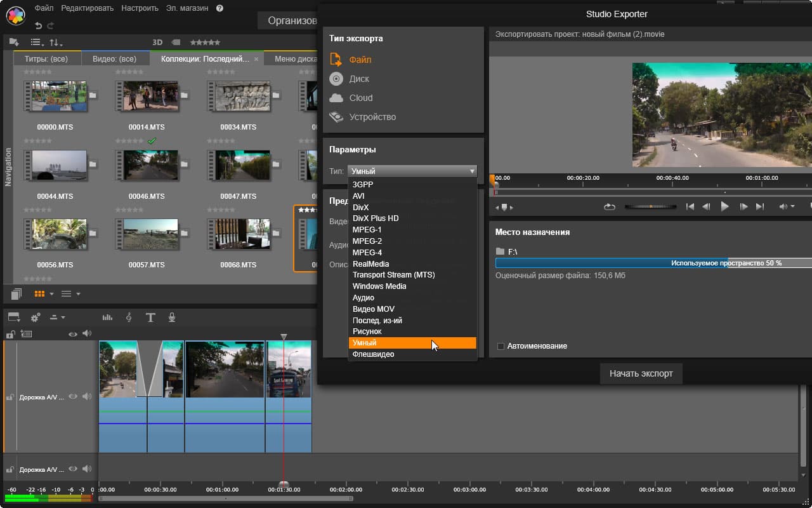
Task: Open the Редактировать menu
Action: pos(88,8)
